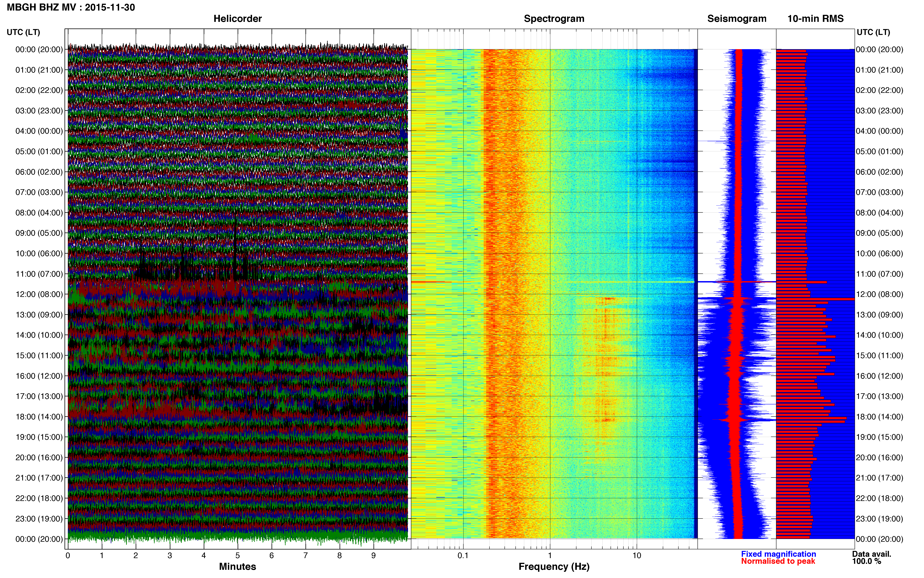This screenshot has width=924, height=578.
Task: Select 23:00 (19:00) on the right time axis
Action: [x=880, y=519]
